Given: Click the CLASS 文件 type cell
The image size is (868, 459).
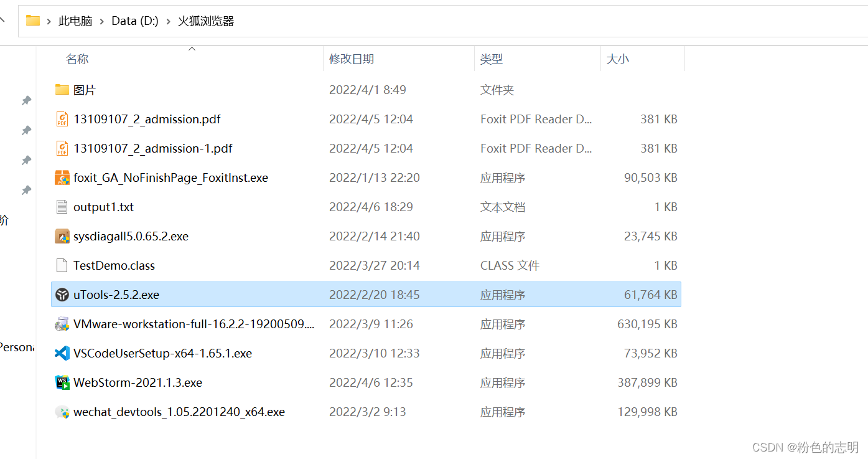Looking at the screenshot, I should click(510, 265).
